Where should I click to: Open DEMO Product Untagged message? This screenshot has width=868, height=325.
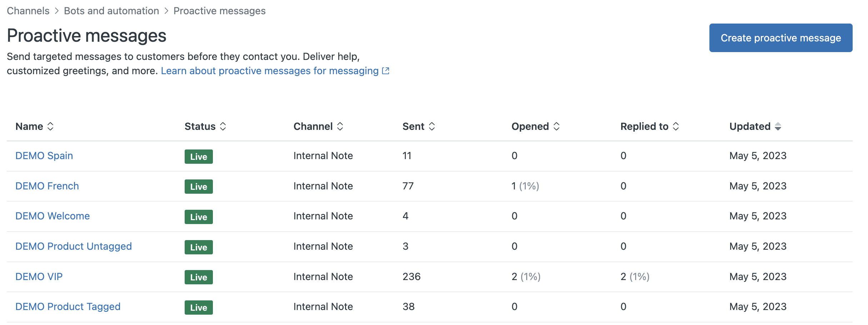pyautogui.click(x=74, y=246)
